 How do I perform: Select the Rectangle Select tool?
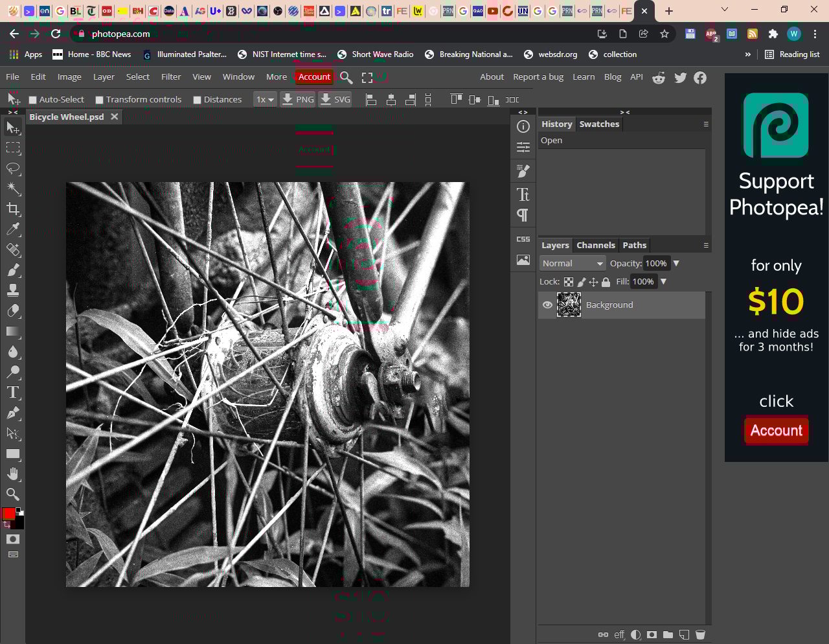13,148
